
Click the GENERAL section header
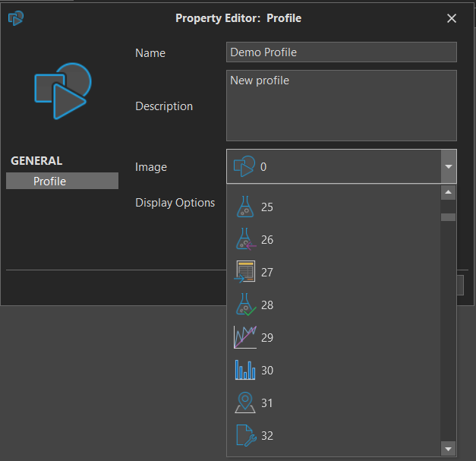(x=36, y=161)
